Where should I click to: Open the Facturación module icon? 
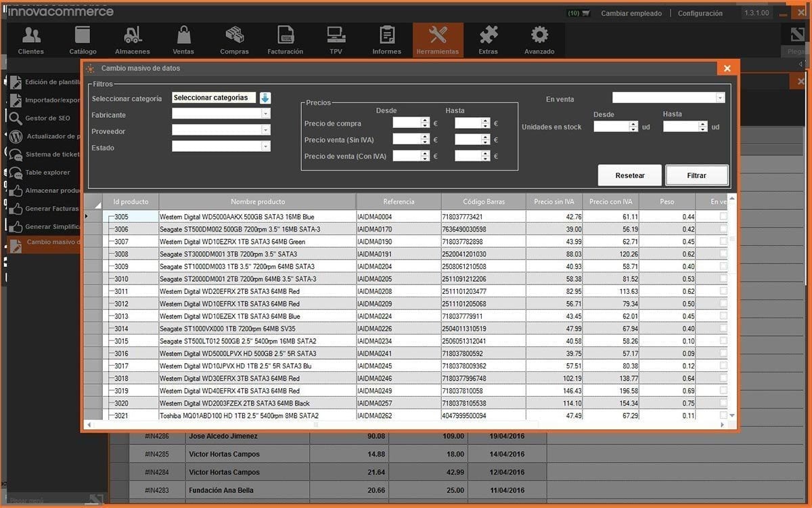(286, 36)
